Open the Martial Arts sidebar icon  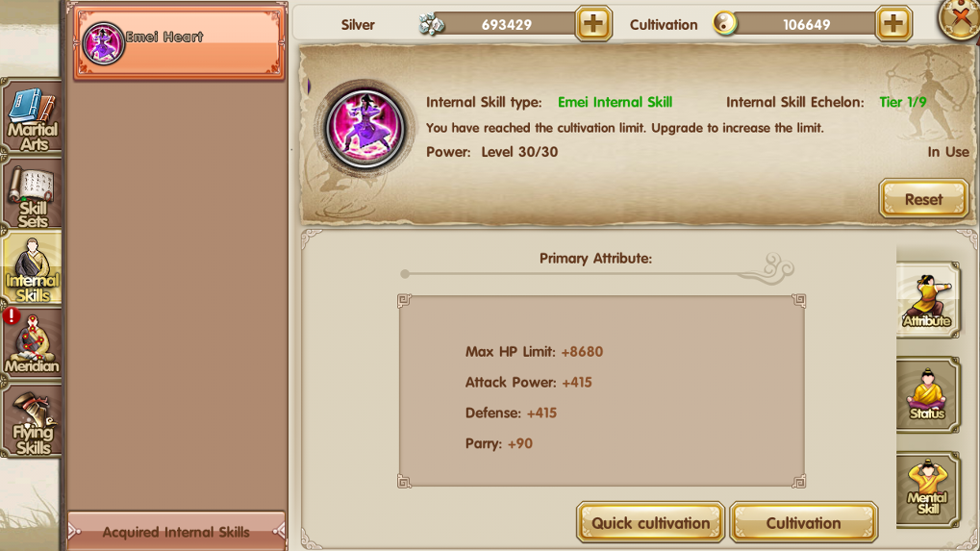pos(32,116)
